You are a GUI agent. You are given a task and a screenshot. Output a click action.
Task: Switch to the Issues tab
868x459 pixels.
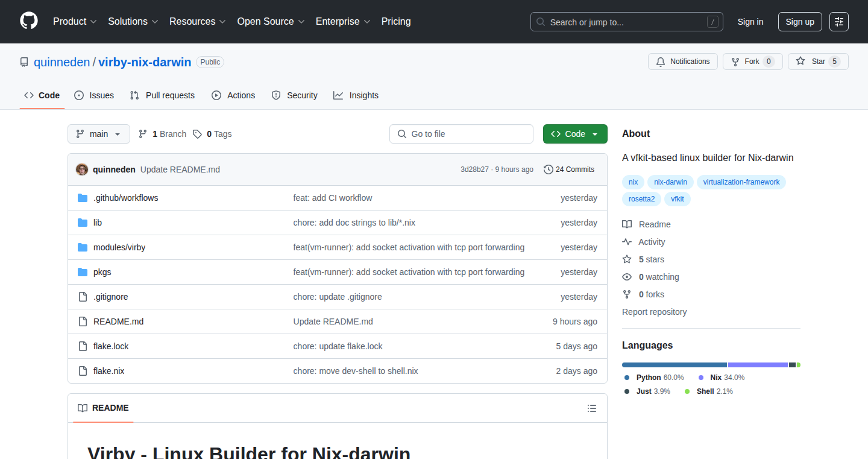(94, 95)
